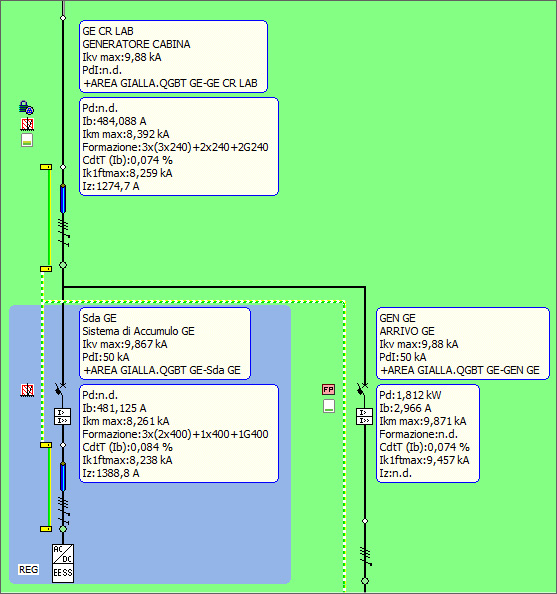Toggle the small box below upper red icon
This screenshot has height=594, width=557.
(27, 140)
